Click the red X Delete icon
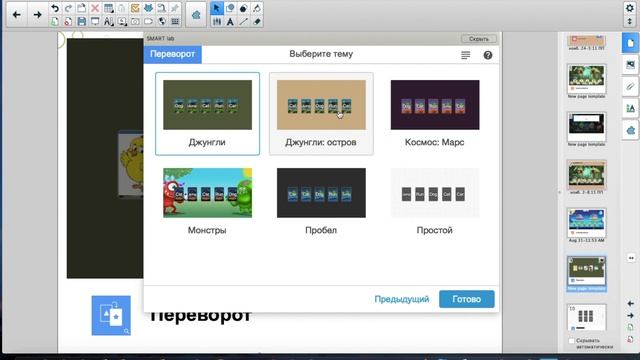This screenshot has height=360, width=640. [95, 8]
